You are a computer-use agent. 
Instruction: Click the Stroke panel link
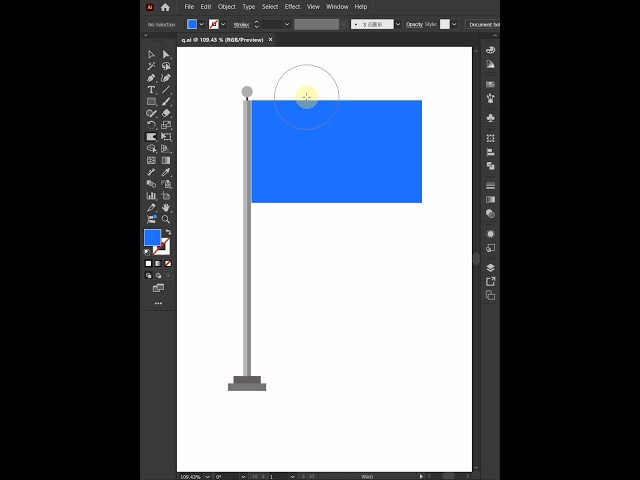[241, 25]
